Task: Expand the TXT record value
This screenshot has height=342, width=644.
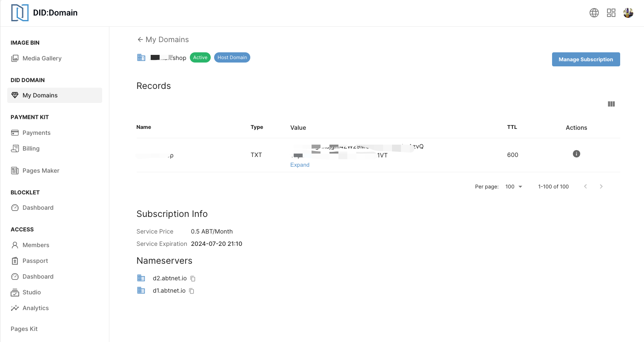Action: tap(300, 165)
